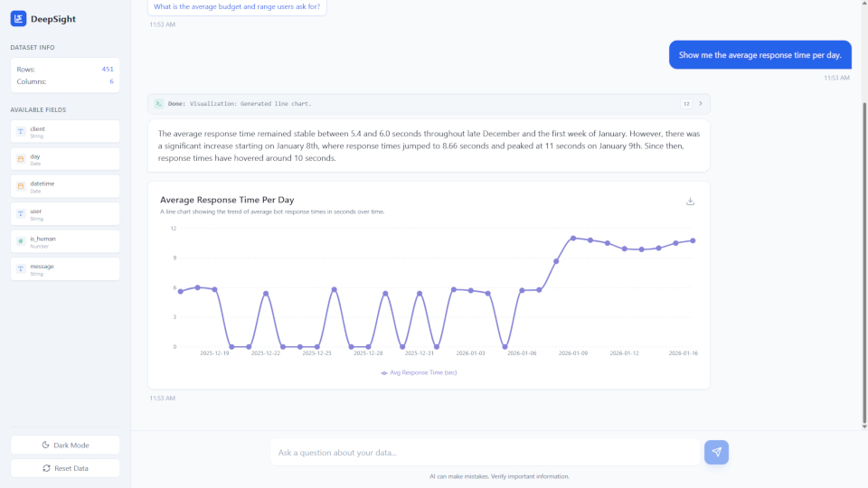The width and height of the screenshot is (868, 488).
Task: Click the is_human number field icon
Action: [21, 242]
